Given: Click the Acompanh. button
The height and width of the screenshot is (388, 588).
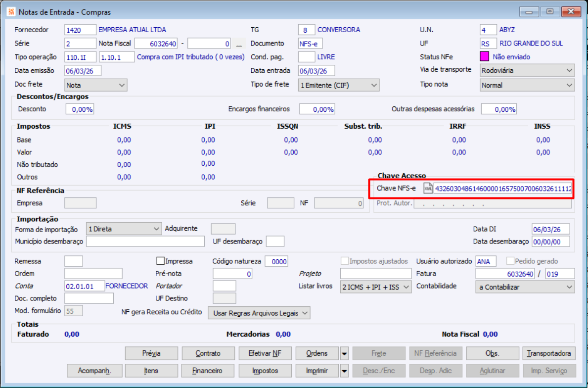Looking at the screenshot, I should [94, 371].
